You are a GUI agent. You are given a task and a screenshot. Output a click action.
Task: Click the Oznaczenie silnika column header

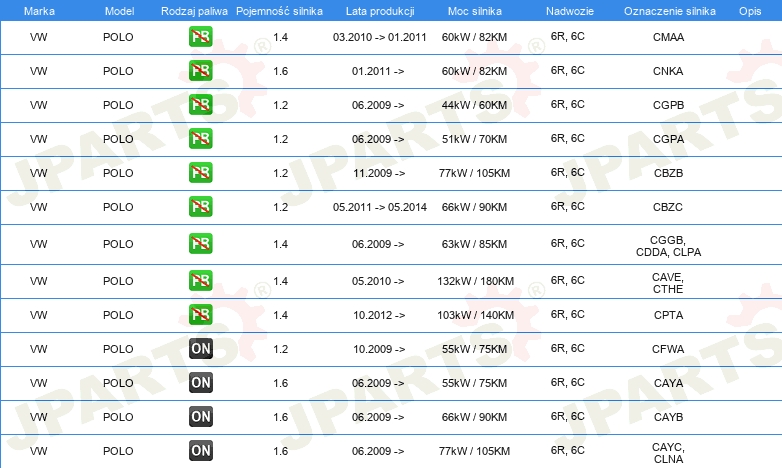[x=669, y=11]
